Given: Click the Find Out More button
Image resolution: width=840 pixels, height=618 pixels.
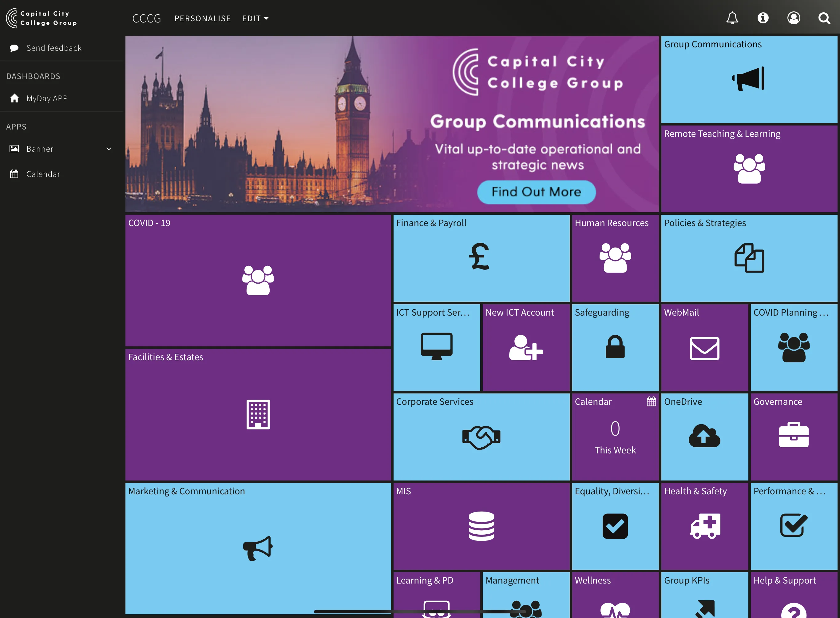Looking at the screenshot, I should tap(536, 192).
